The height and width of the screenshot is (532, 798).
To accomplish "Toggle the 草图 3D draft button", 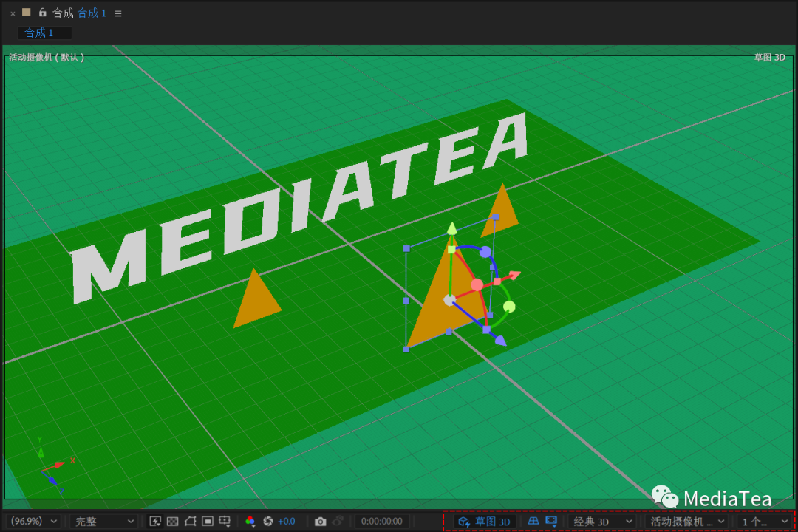I will [x=485, y=522].
